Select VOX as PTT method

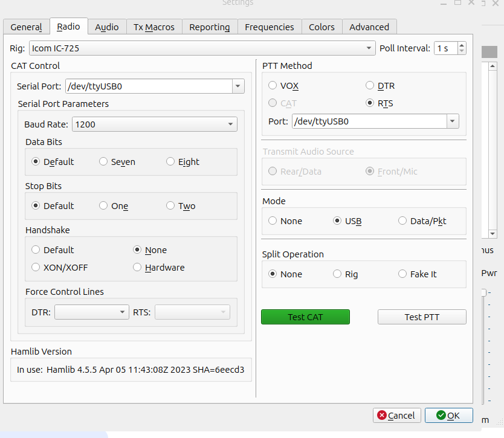click(273, 86)
